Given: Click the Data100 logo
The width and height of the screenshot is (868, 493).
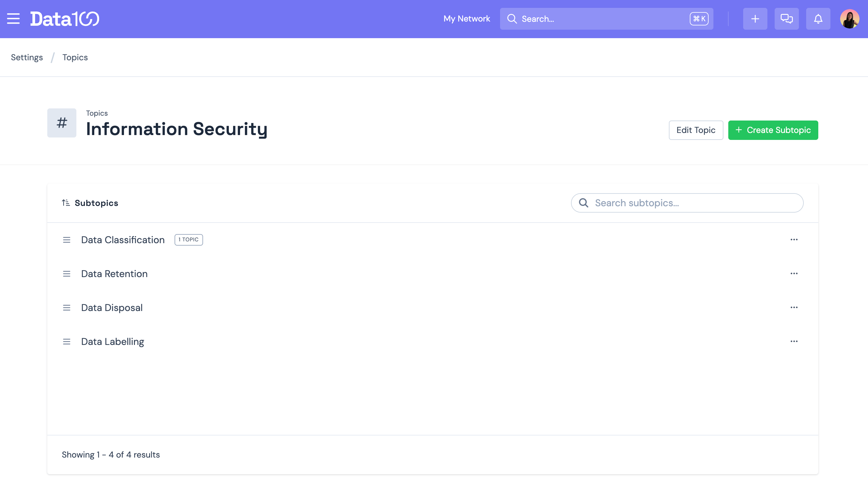Looking at the screenshot, I should (x=65, y=18).
